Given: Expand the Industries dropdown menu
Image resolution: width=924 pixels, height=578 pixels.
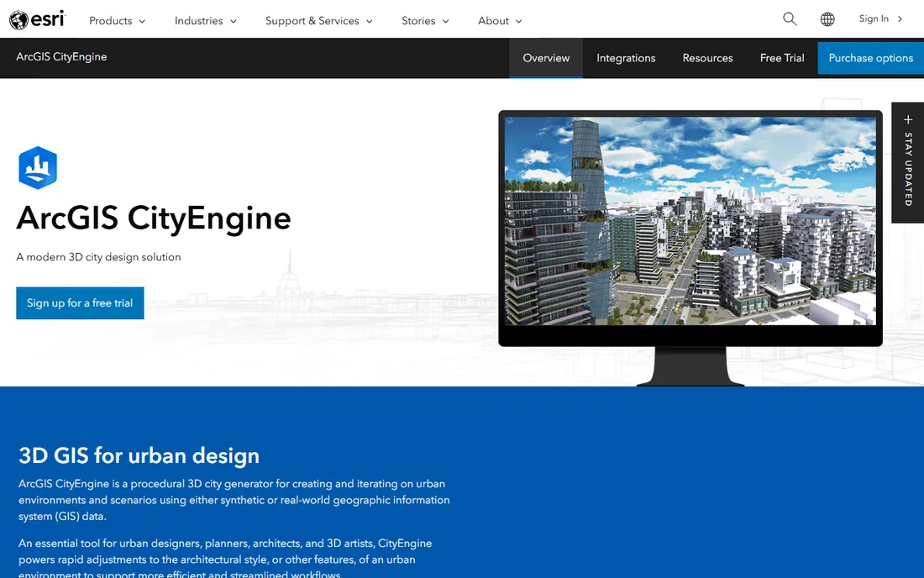Looking at the screenshot, I should click(x=206, y=21).
